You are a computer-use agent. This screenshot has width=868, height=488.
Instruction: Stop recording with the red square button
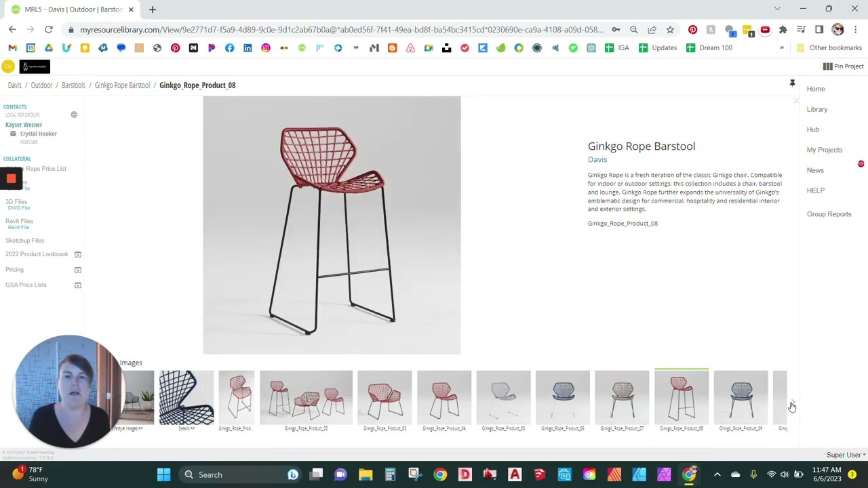pos(11,178)
